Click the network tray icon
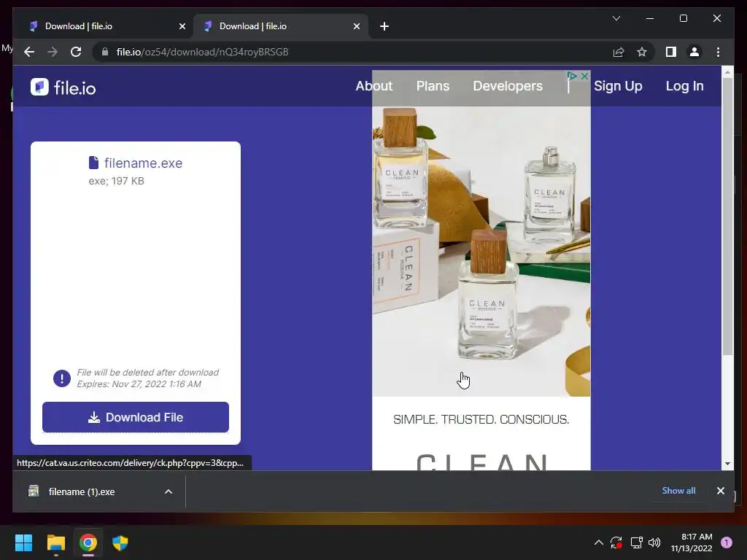Viewport: 747px width, 560px height. point(636,542)
